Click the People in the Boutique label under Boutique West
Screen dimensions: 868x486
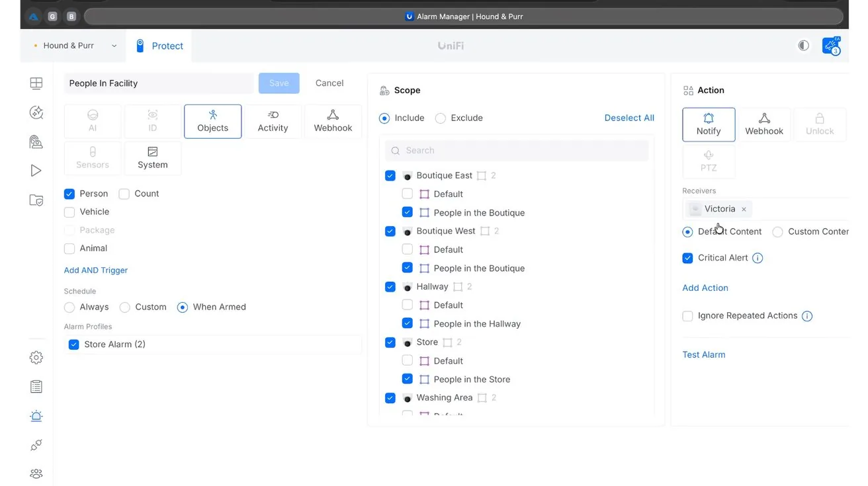pyautogui.click(x=479, y=268)
